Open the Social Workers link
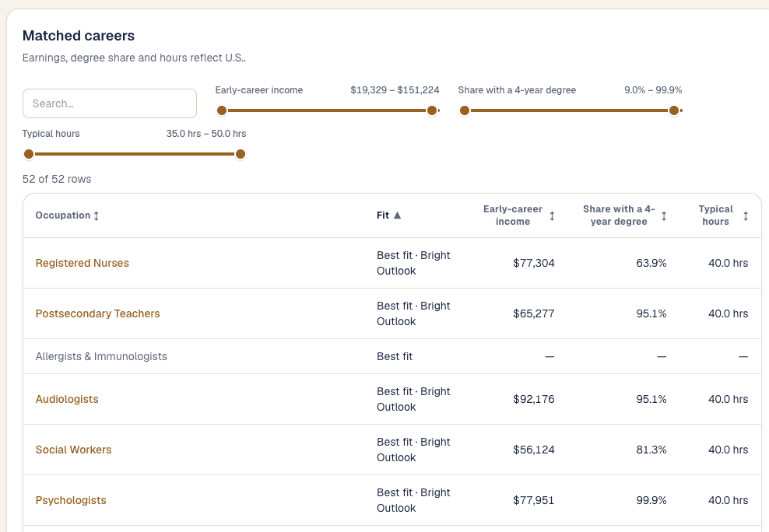 [x=74, y=450]
